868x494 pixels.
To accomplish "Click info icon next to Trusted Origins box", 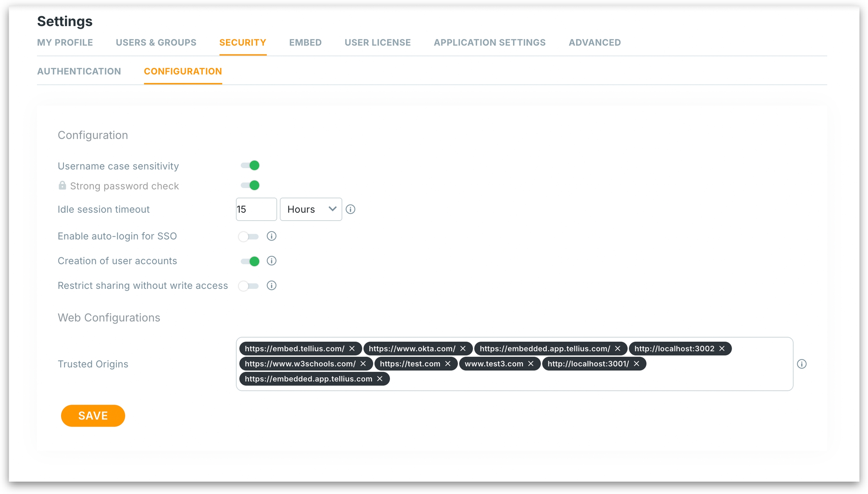I will tap(801, 364).
